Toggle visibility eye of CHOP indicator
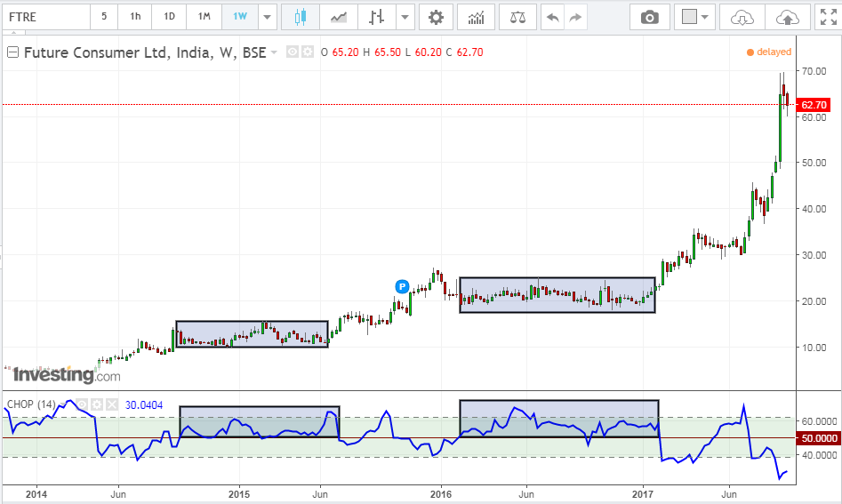The image size is (842, 504). click(82, 404)
